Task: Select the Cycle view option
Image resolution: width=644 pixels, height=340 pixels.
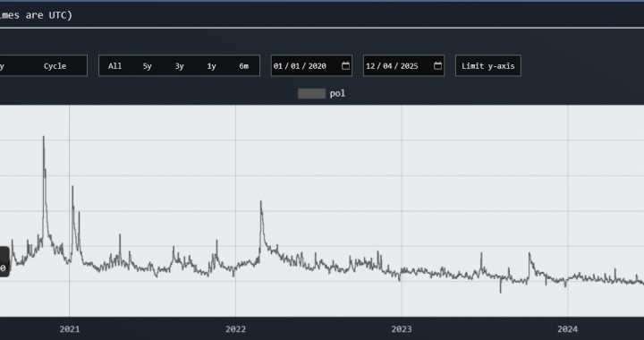Action: click(x=55, y=66)
